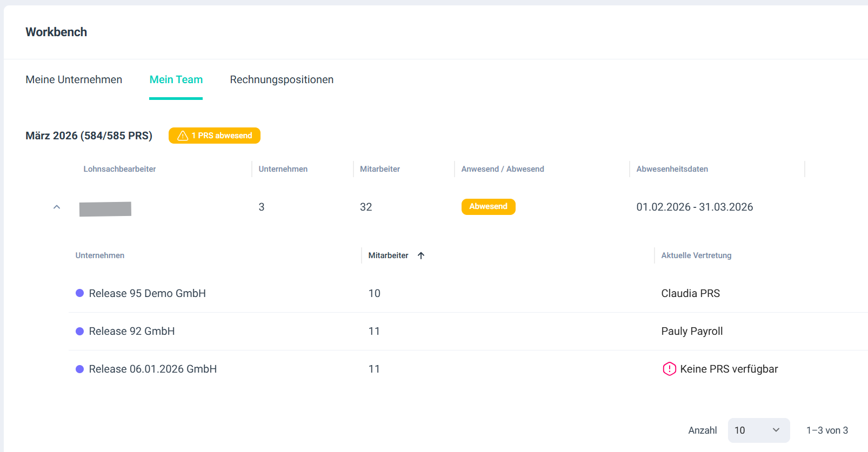Viewport: 868px width, 452px height.
Task: Click the Aktuelle Vertretung column header
Action: [x=696, y=255]
